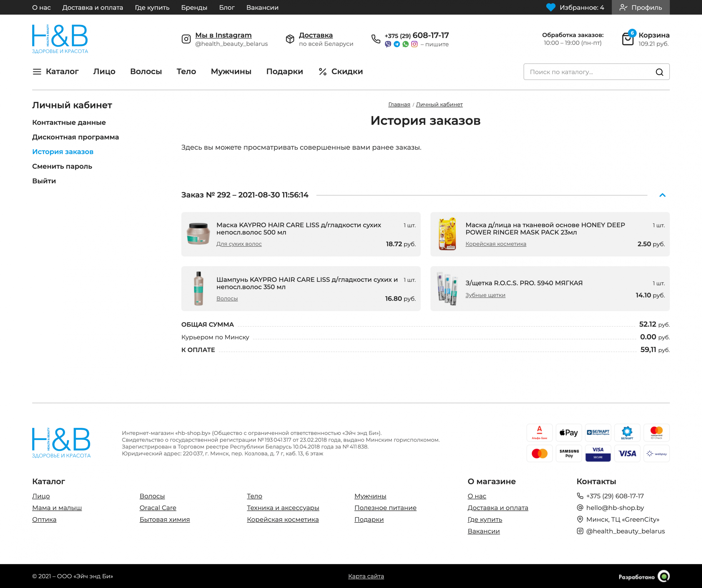The height and width of the screenshot is (588, 702).
Task: Select Сменить пароль in sidebar
Action: coord(62,166)
